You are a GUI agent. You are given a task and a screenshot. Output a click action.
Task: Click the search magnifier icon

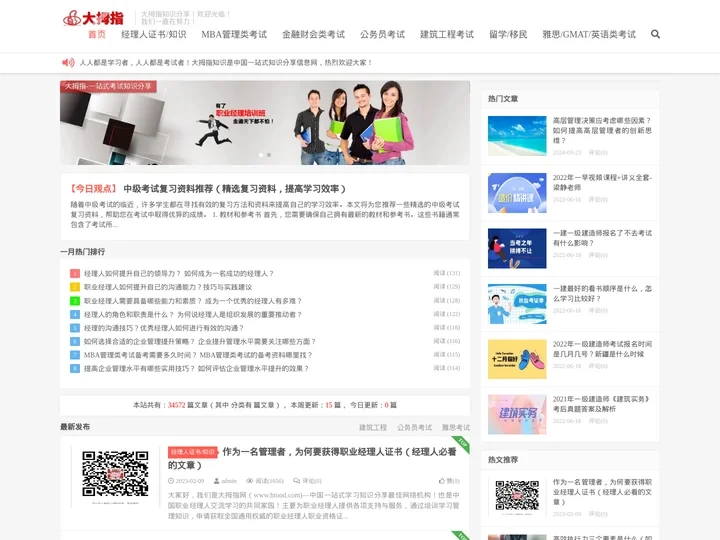(x=655, y=34)
